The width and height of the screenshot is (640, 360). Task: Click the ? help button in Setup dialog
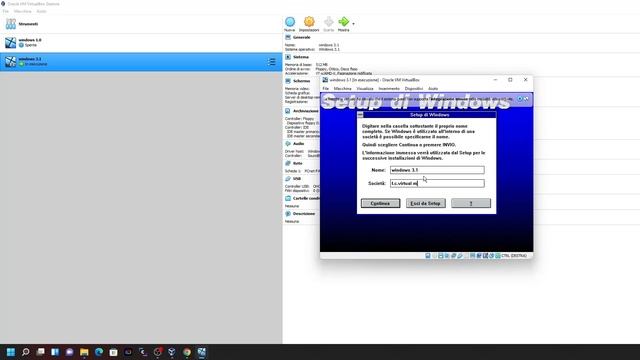(471, 203)
